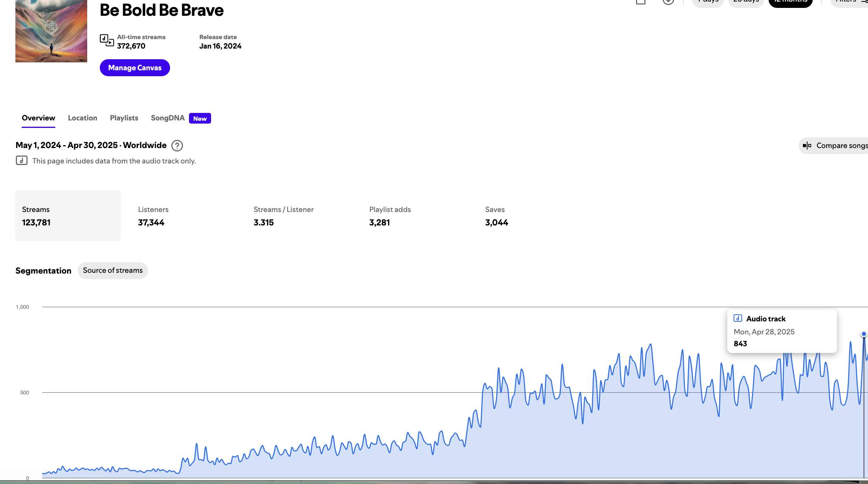This screenshot has width=868, height=484.
Task: Switch to the Location tab
Action: [x=82, y=118]
